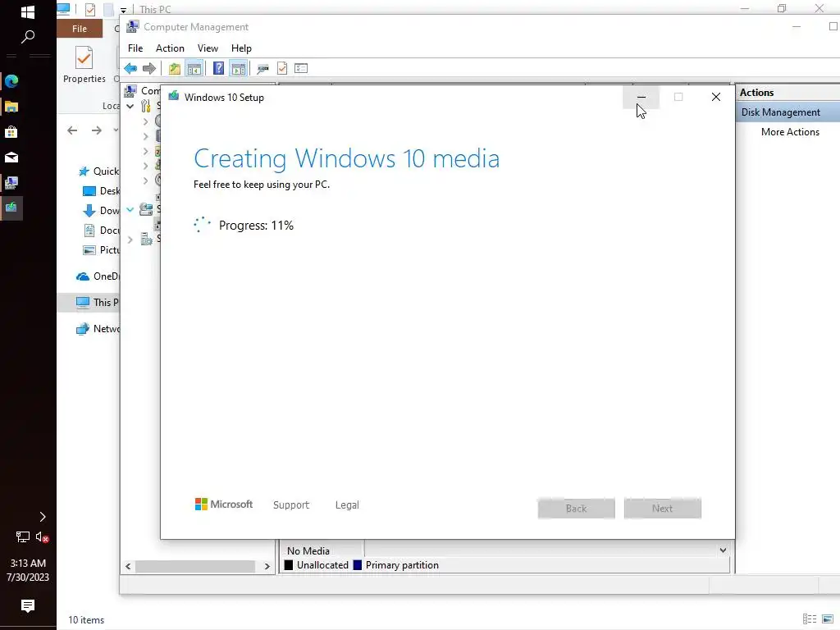Click More Actions in Actions pane
The width and height of the screenshot is (840, 630).
click(790, 132)
